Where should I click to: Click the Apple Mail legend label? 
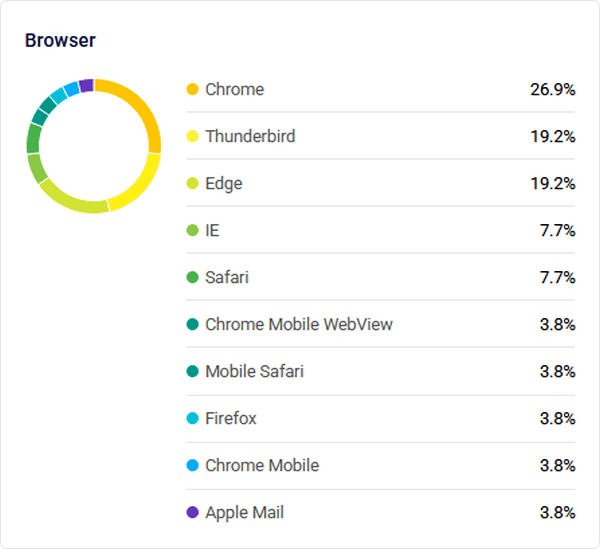tap(244, 512)
